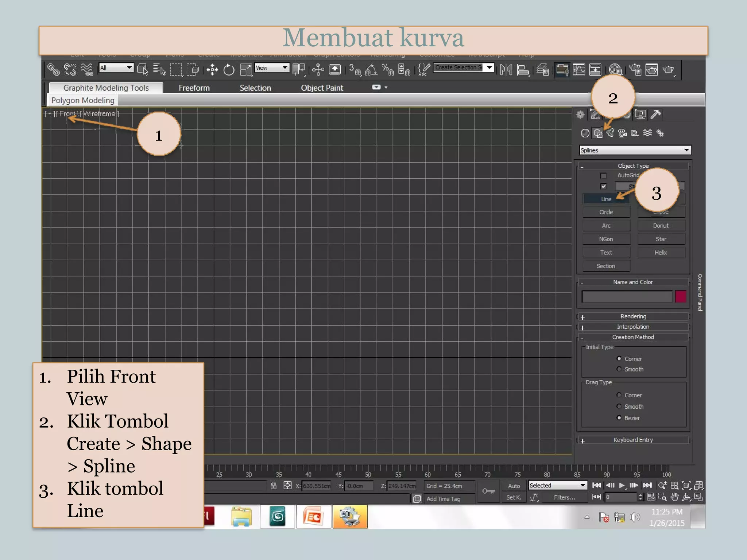Image resolution: width=747 pixels, height=560 pixels.
Task: Open the Graphite Modeling Tools tab
Action: tap(106, 88)
